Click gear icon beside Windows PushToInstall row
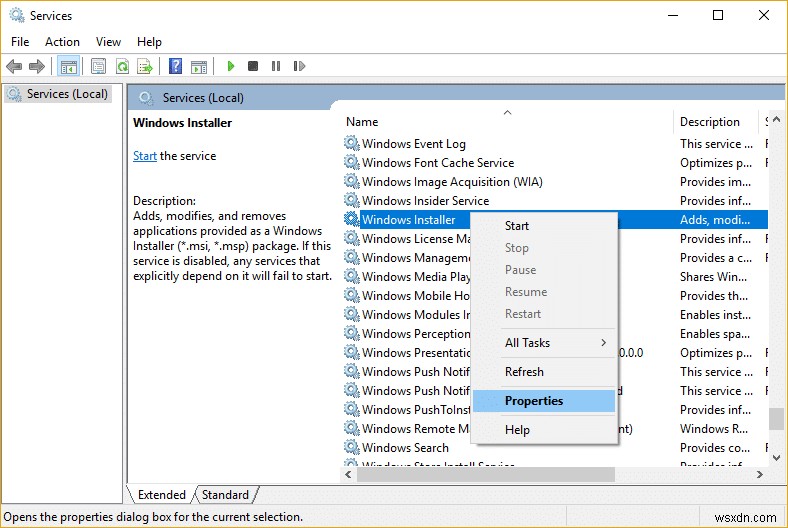788x528 pixels. pyautogui.click(x=352, y=409)
